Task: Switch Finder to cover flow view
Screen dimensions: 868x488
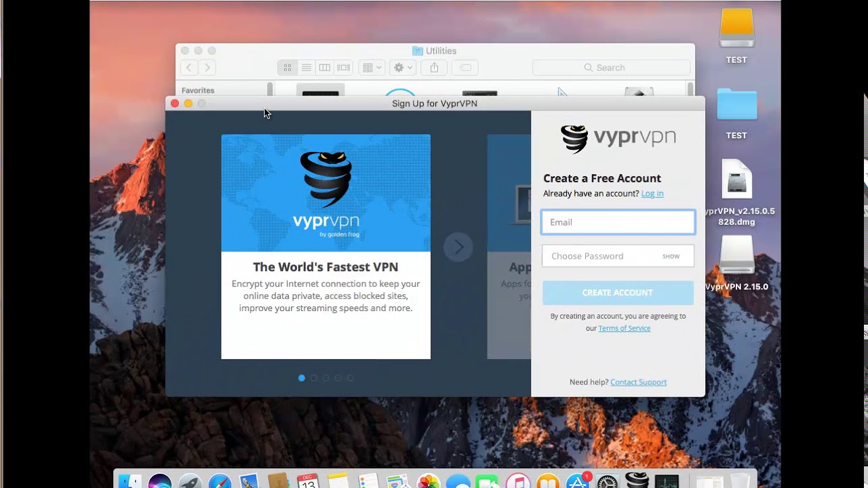Action: tap(344, 68)
